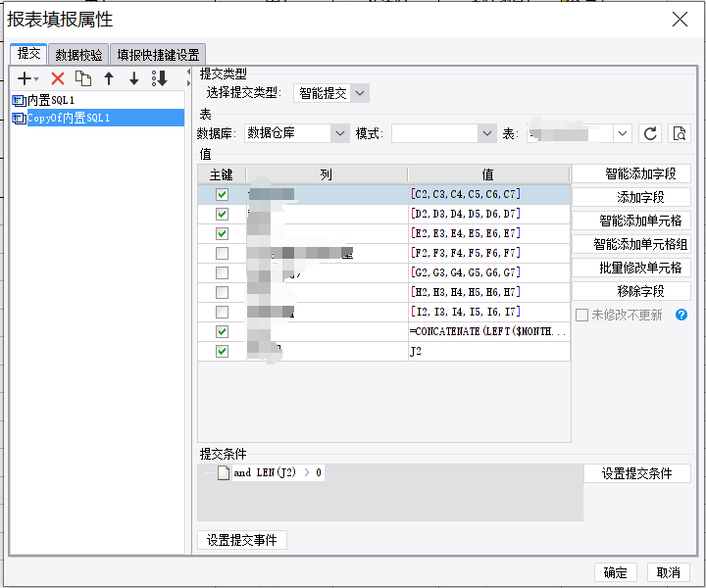Click the 主键 column header
706x588 pixels.
click(x=222, y=174)
